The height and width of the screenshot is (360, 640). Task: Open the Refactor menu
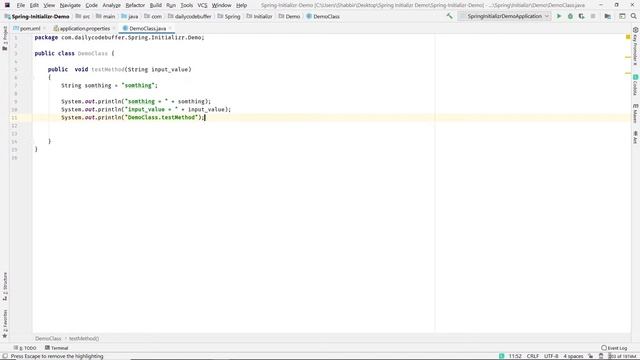tap(135, 5)
